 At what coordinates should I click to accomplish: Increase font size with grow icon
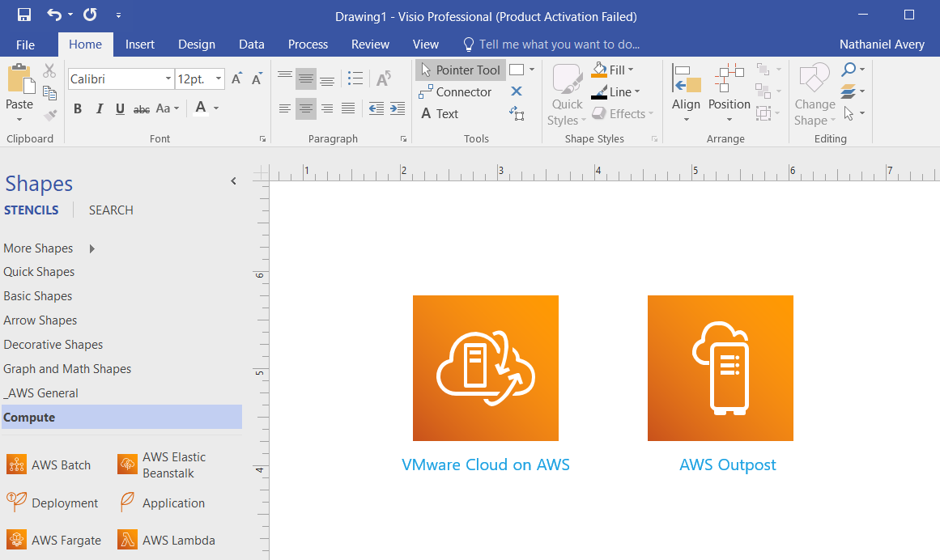point(236,78)
